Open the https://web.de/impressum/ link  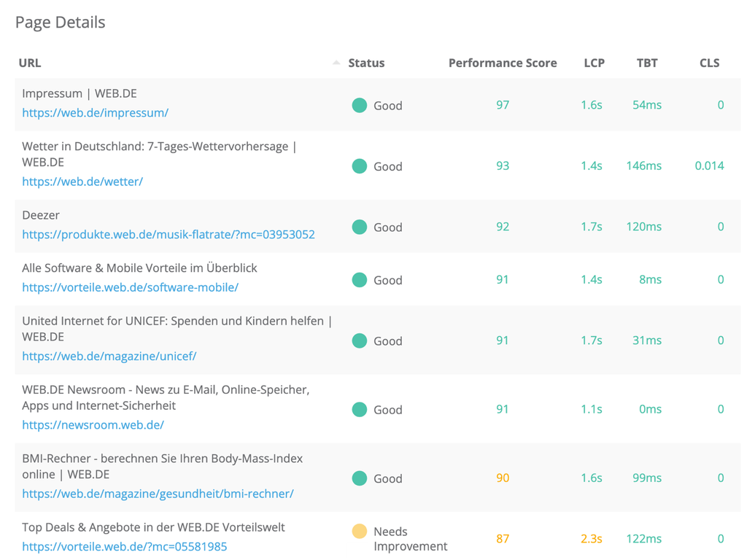click(96, 113)
